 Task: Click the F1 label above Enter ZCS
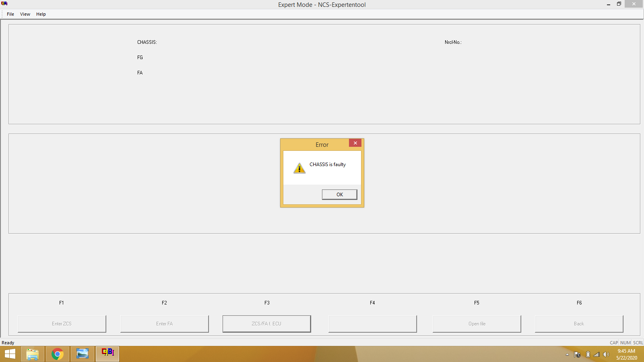click(62, 303)
